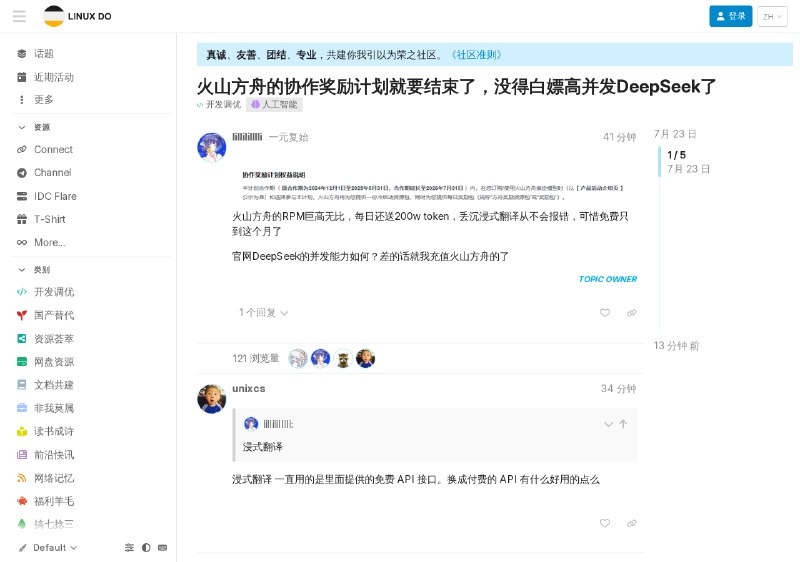Screen dimensions: 800x562
Task: Click the infinity icon beside More...
Action: click(22, 242)
